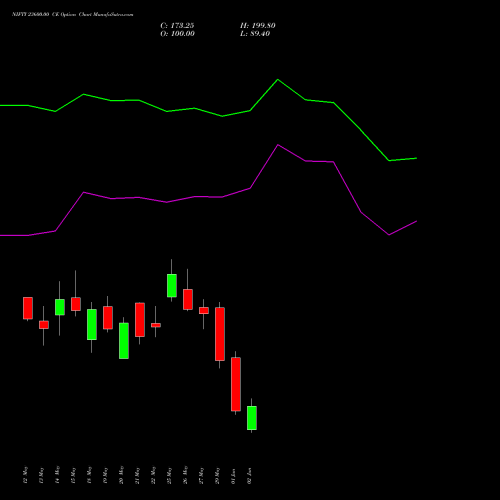Click the 15 May date label

pos(74,475)
